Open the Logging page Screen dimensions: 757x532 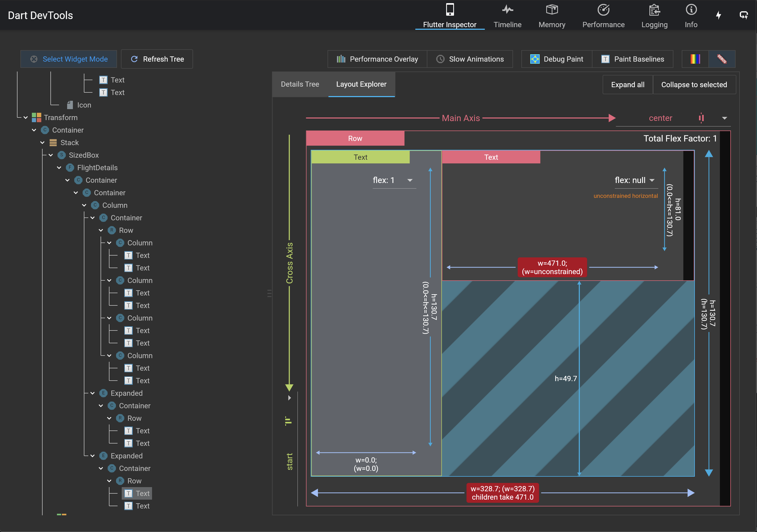654,15
